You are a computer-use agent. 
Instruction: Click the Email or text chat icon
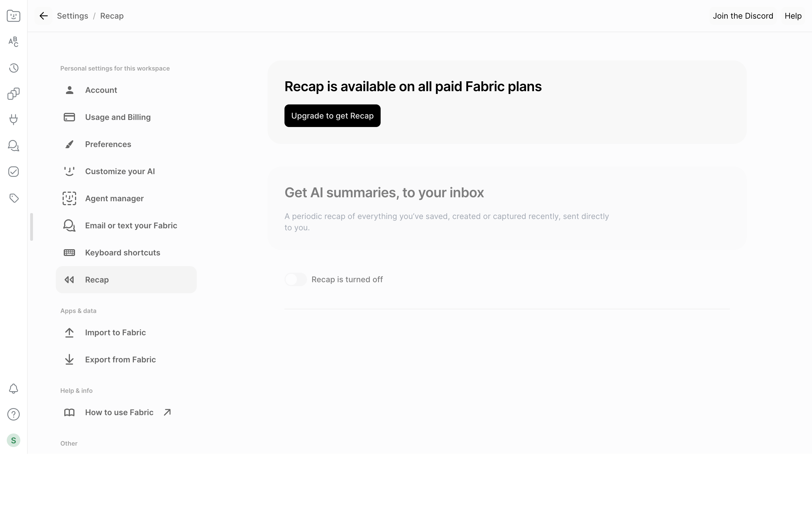point(69,225)
